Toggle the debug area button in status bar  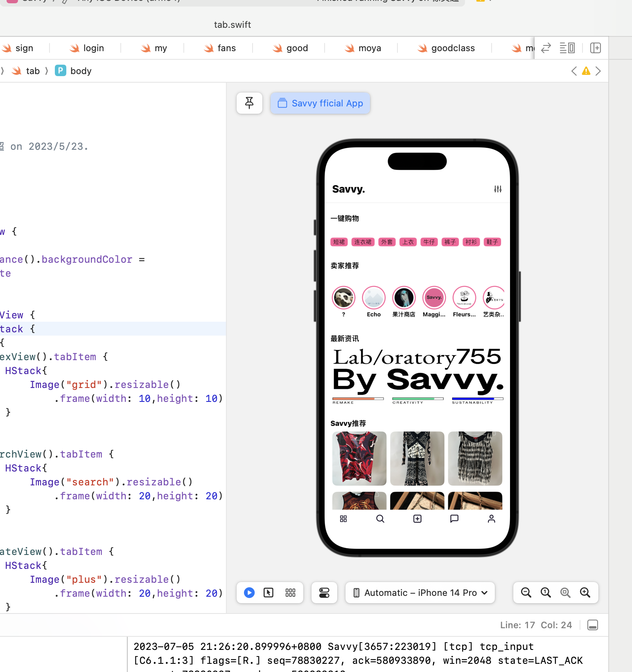point(593,625)
